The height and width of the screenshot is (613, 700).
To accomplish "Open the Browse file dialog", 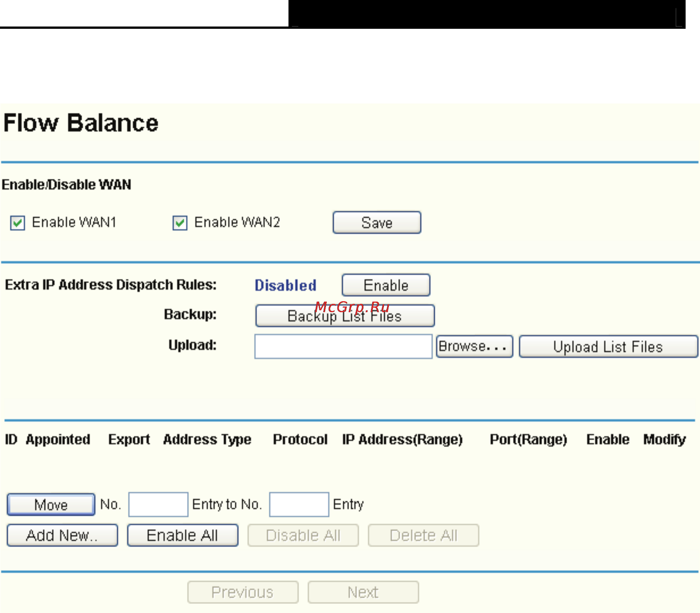I will pyautogui.click(x=474, y=346).
